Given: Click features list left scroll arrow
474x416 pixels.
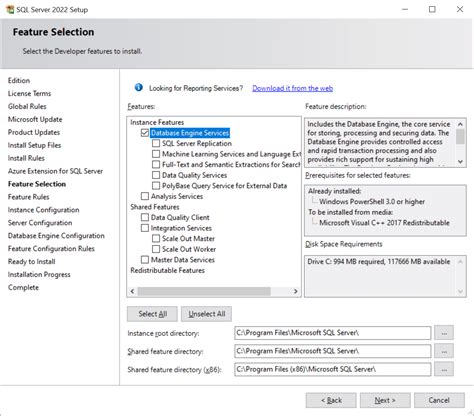Looking at the screenshot, I should click(132, 291).
